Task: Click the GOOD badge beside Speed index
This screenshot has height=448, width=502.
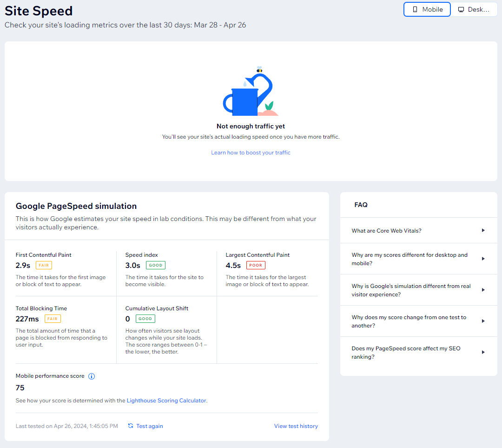Action: click(x=155, y=265)
